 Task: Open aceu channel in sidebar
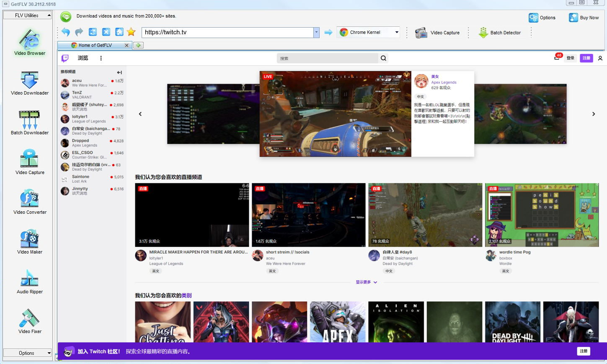click(92, 83)
